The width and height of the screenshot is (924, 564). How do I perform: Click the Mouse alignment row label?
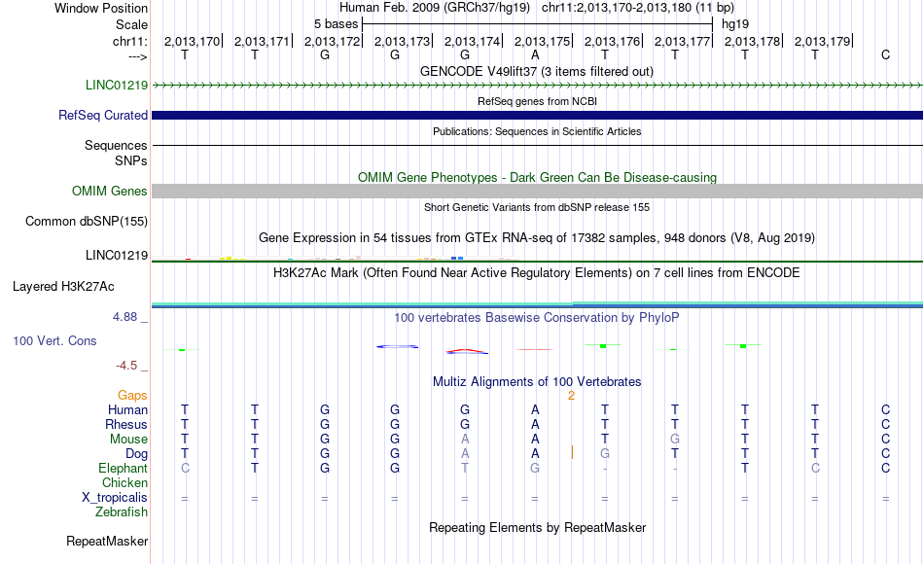click(x=129, y=440)
